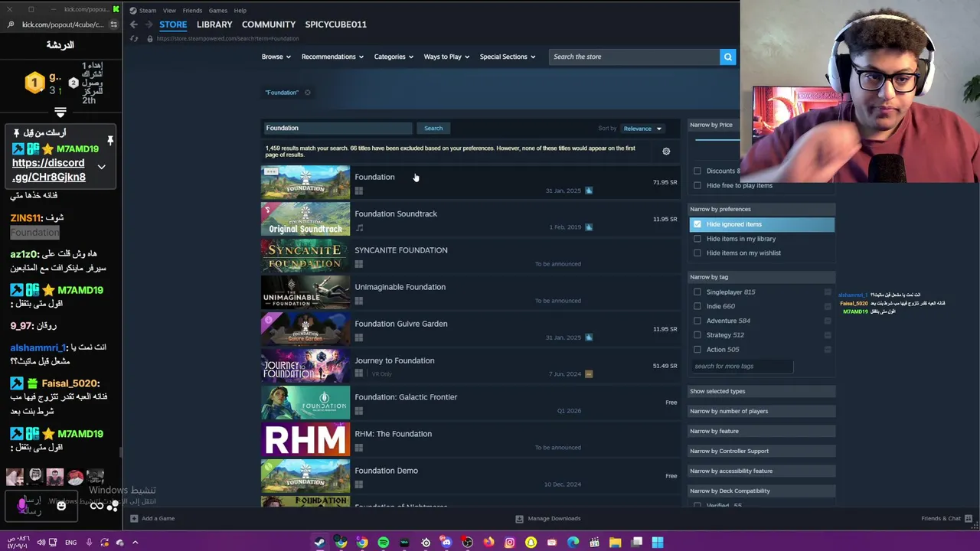The image size is (980, 551).
Task: Open File Explorer from the taskbar
Action: (x=615, y=543)
